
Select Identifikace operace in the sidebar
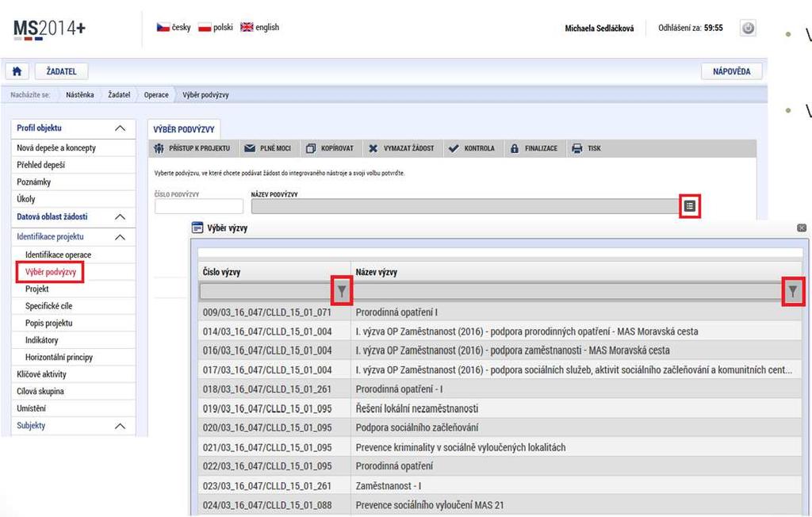[x=58, y=255]
